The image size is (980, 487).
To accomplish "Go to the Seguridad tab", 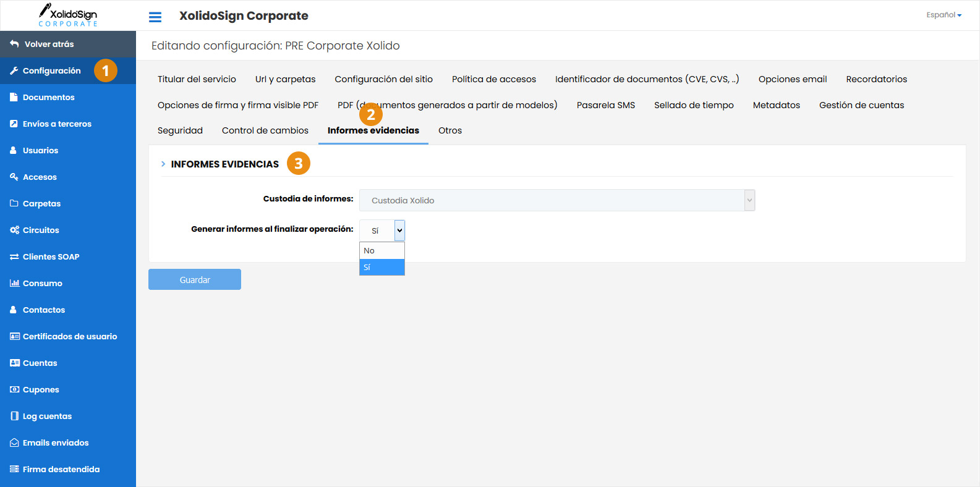I will point(180,130).
